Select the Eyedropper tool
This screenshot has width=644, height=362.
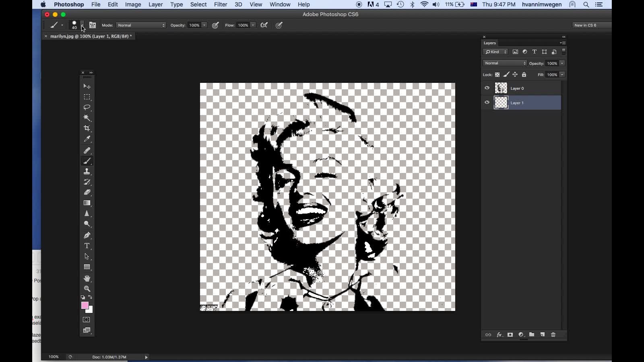click(x=87, y=139)
